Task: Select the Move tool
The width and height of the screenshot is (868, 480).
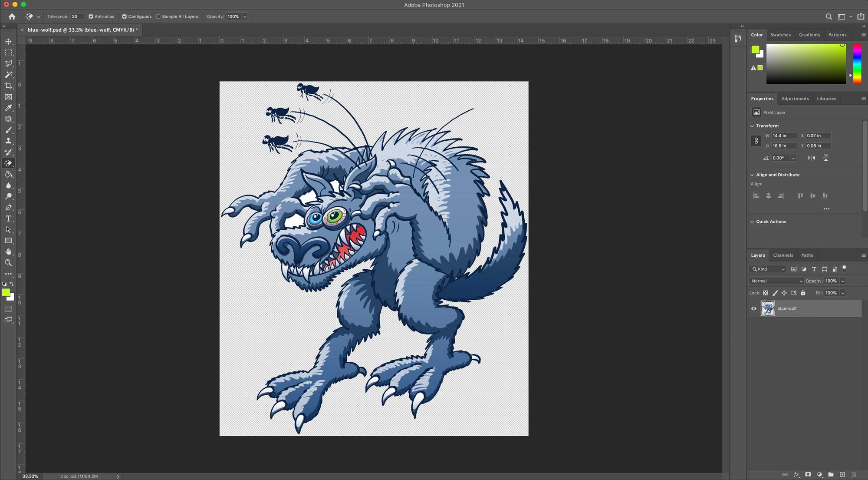Action: tap(8, 41)
